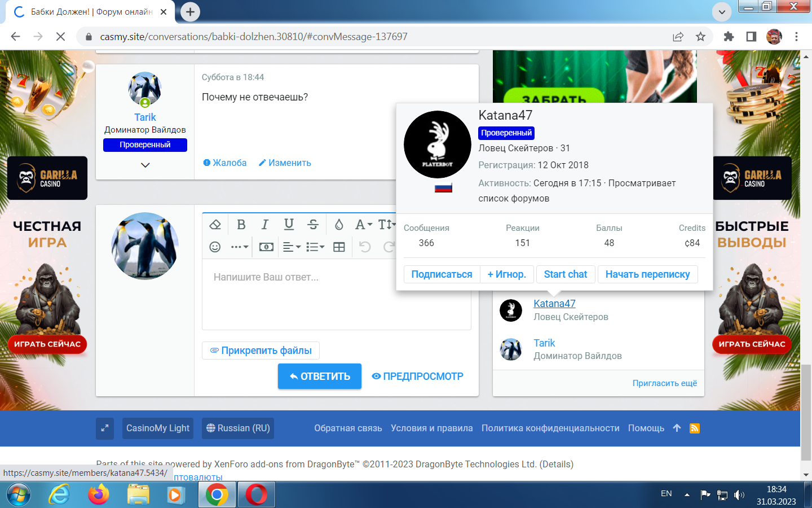Open the RSS feed icon in footer

coord(695,428)
